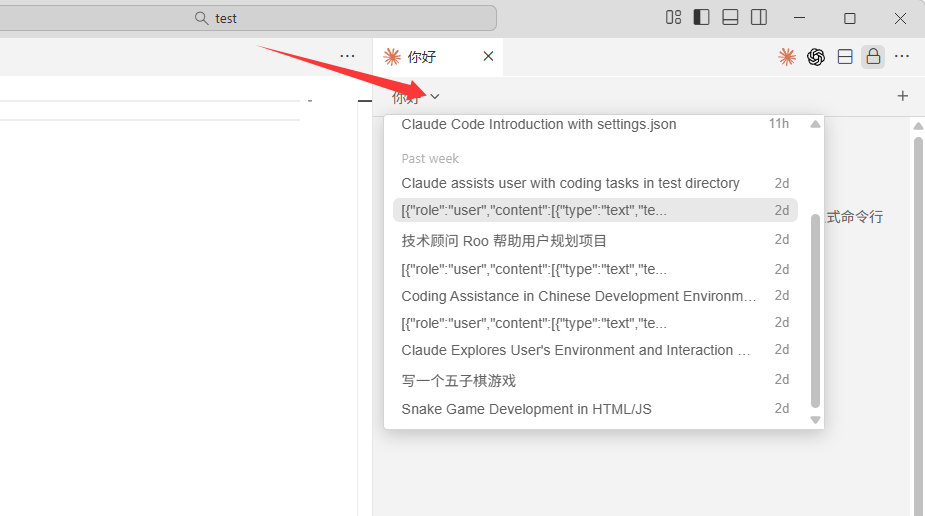925x516 pixels.
Task: Click the search box showing test
Action: pos(248,18)
